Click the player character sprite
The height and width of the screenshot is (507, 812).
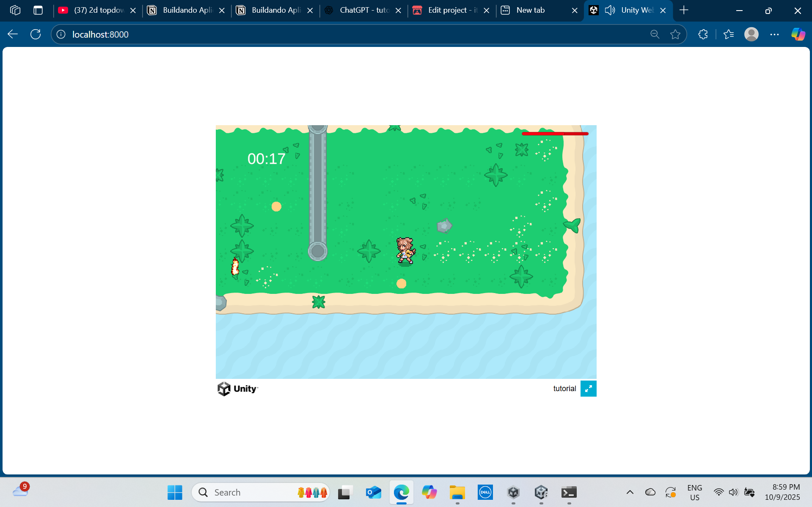pos(405,251)
